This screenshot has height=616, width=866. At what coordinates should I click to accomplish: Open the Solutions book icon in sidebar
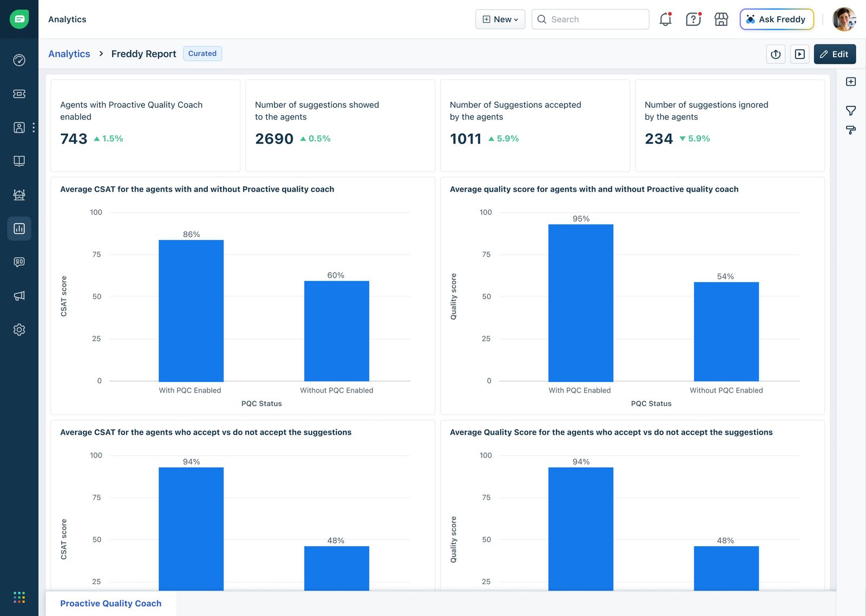point(19,161)
